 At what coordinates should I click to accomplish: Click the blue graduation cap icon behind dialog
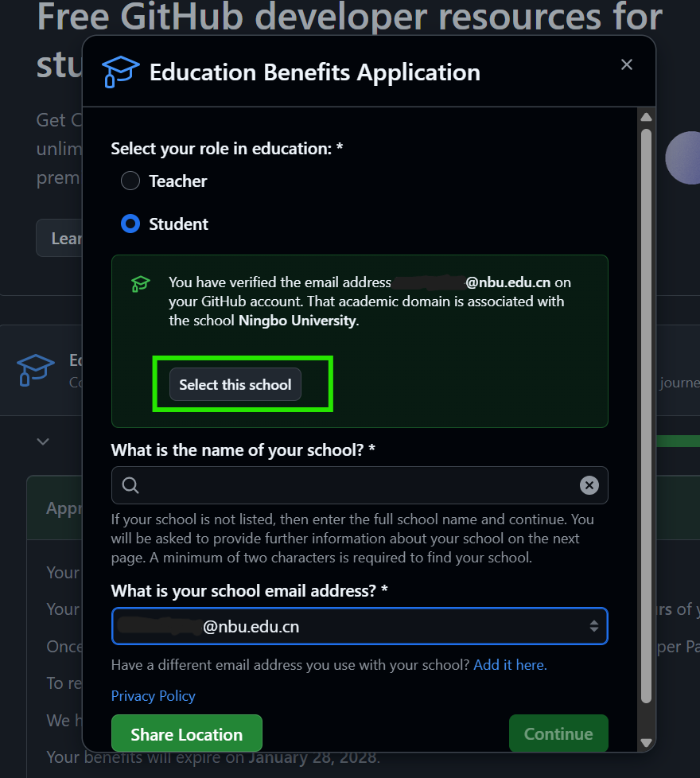pos(36,369)
